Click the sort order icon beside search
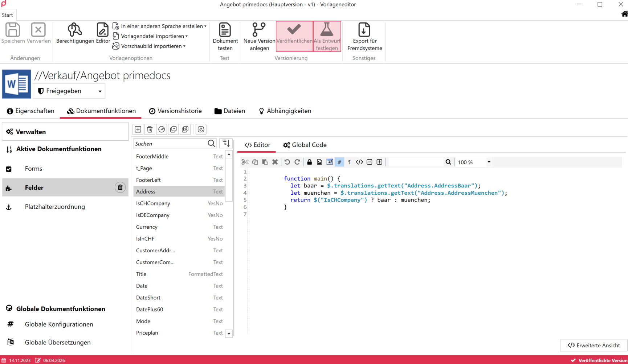628x364 pixels. tap(226, 144)
